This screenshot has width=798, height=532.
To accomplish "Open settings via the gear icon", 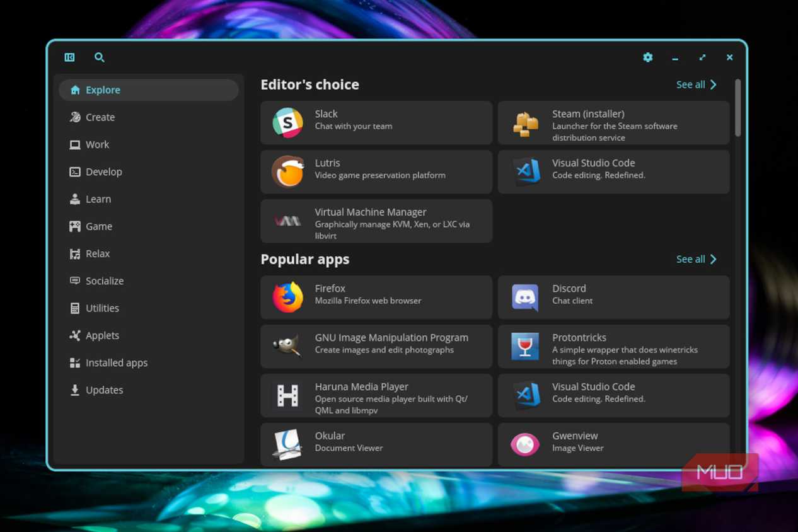I will click(x=648, y=57).
